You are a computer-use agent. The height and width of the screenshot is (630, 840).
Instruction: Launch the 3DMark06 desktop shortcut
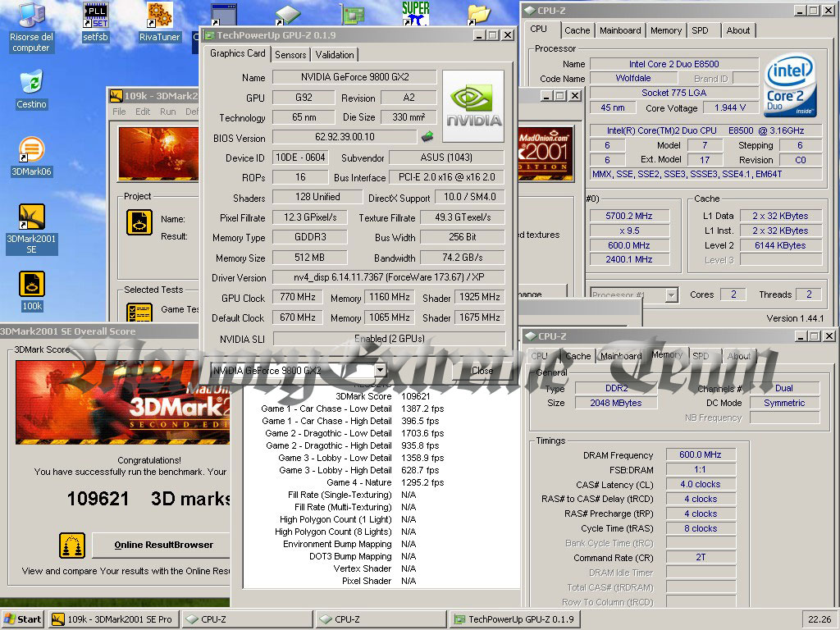(x=31, y=157)
